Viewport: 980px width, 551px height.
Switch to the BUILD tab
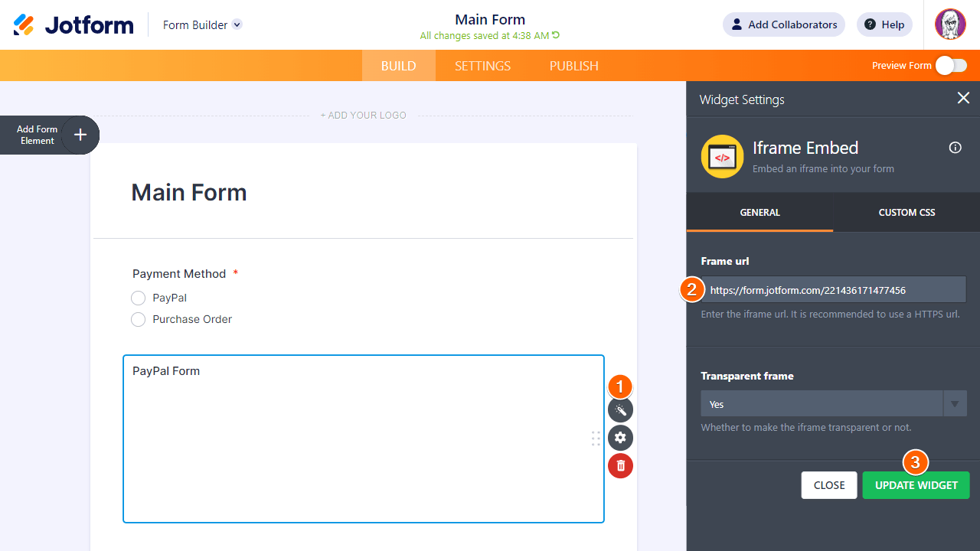(x=399, y=66)
